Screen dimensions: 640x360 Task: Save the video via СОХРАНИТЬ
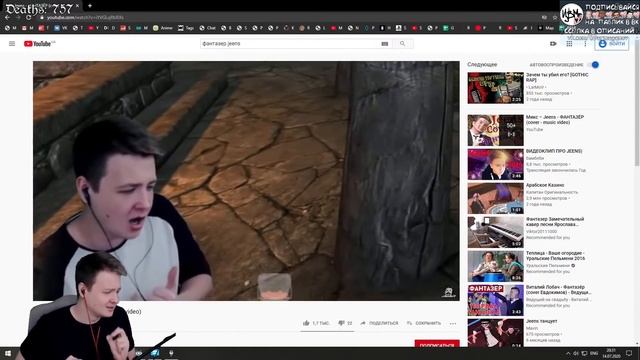[x=424, y=323]
